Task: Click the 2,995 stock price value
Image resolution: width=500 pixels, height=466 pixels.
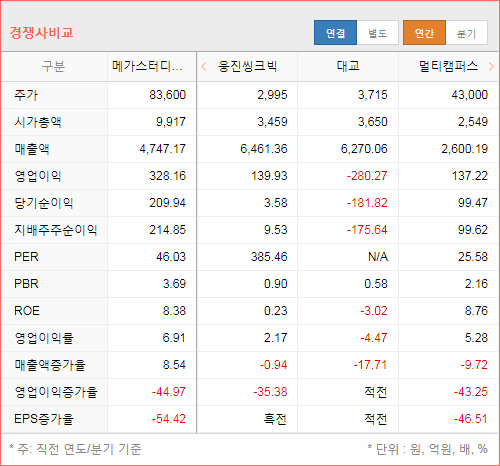Action: point(272,95)
